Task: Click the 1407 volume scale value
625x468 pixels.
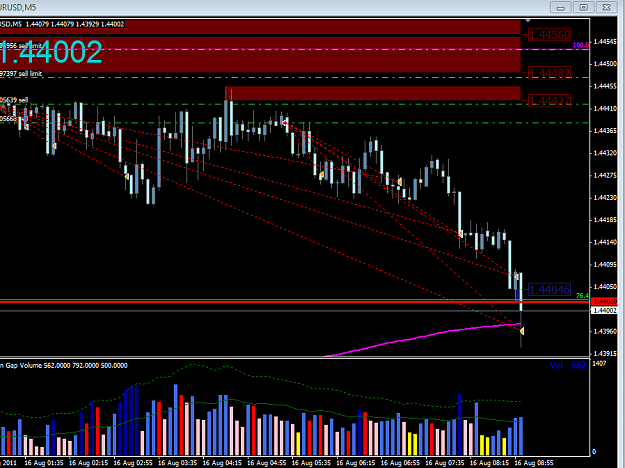Action: 599,364
